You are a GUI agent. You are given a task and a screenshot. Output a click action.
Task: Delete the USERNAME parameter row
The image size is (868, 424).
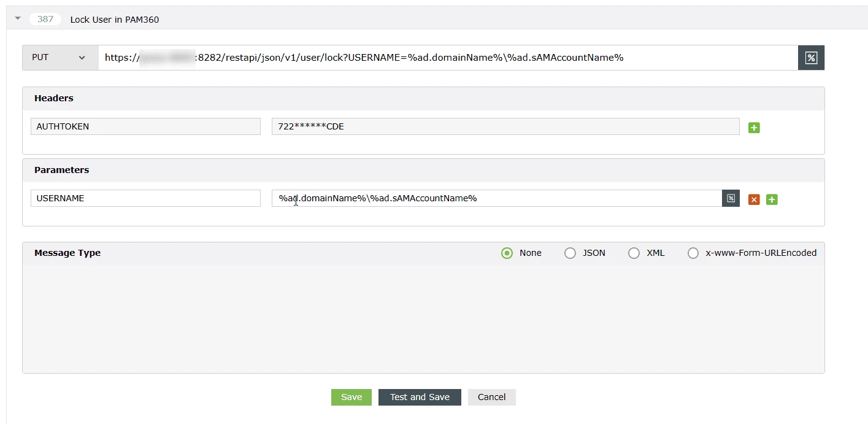[x=753, y=199]
